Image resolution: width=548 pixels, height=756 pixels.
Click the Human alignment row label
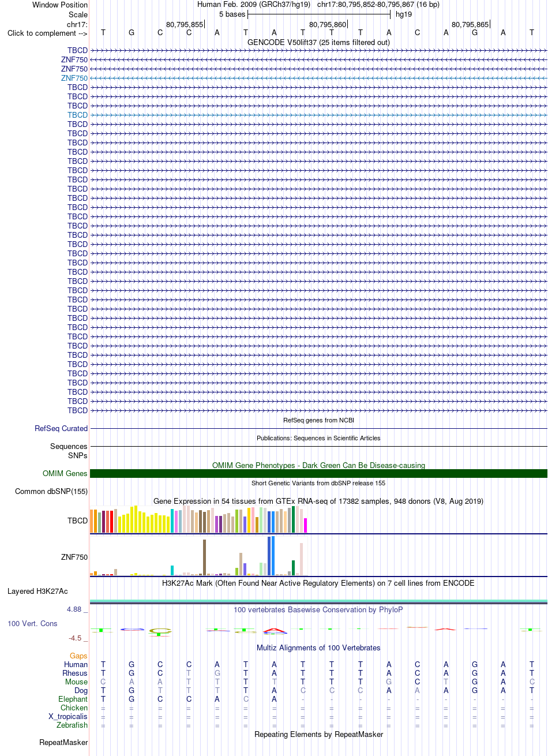point(76,664)
